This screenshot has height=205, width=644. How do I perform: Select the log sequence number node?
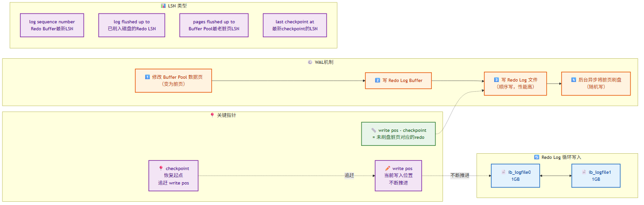pyautogui.click(x=52, y=25)
